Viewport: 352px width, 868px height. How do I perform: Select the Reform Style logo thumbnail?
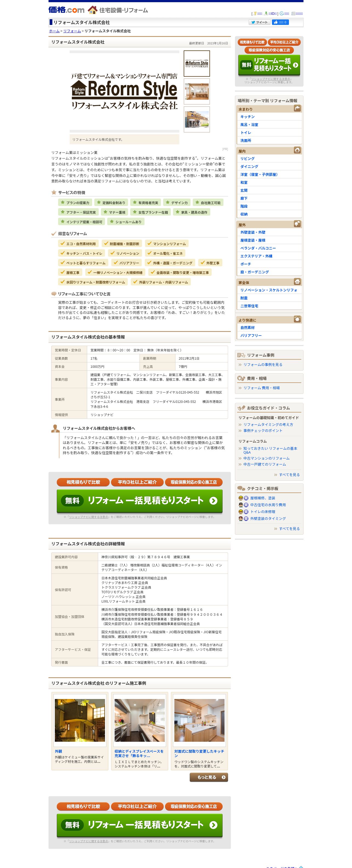point(197,63)
